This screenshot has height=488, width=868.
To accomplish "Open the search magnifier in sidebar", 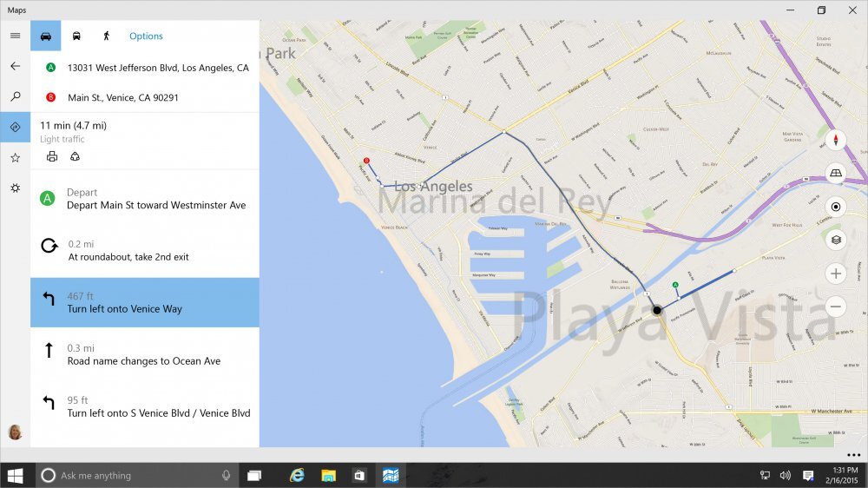I will [x=15, y=96].
